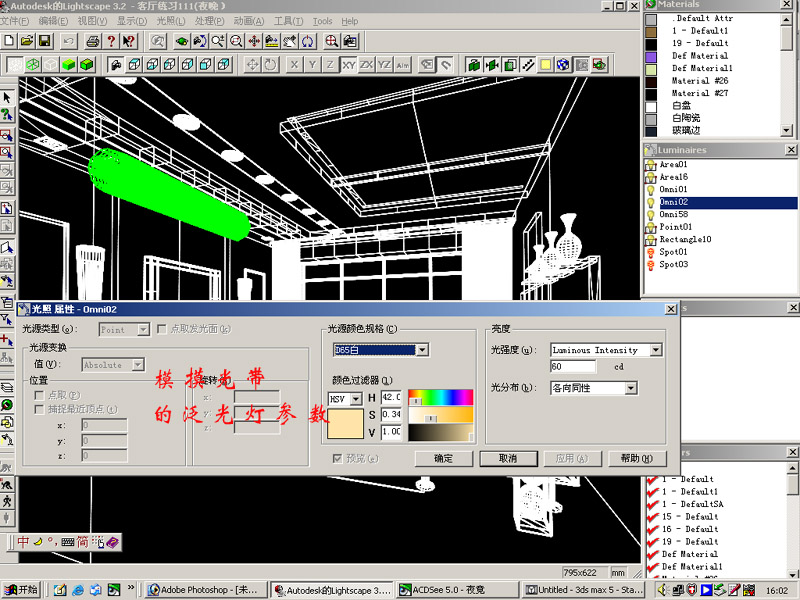Constrain movement to the Y axis
This screenshot has width=800, height=600.
[312, 65]
